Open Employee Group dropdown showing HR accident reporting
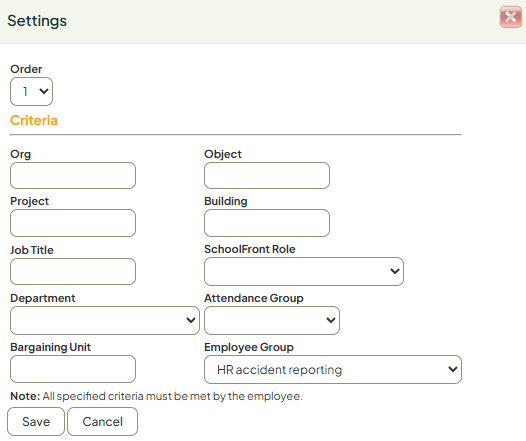 (x=333, y=369)
